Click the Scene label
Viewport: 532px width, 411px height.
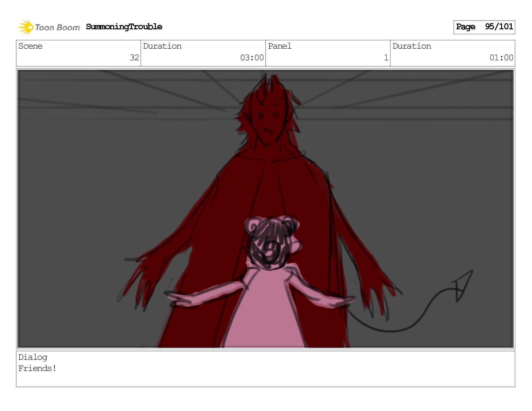pos(30,46)
